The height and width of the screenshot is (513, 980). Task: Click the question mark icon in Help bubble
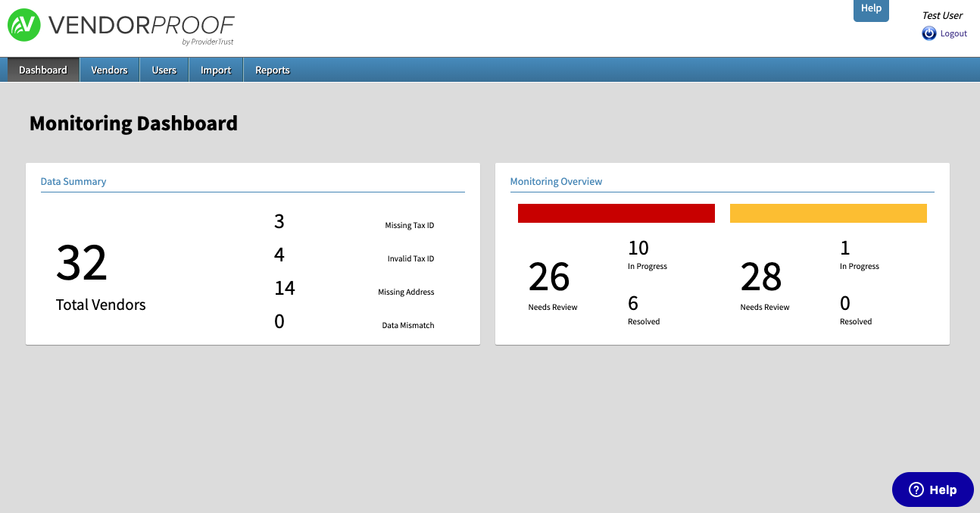coord(916,490)
